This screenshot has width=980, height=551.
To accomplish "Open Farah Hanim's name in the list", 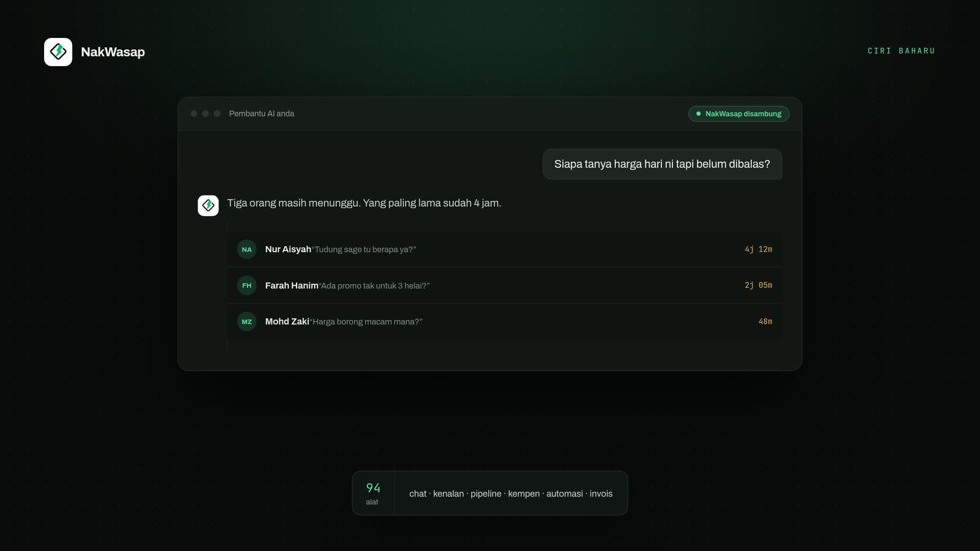I will [x=292, y=285].
